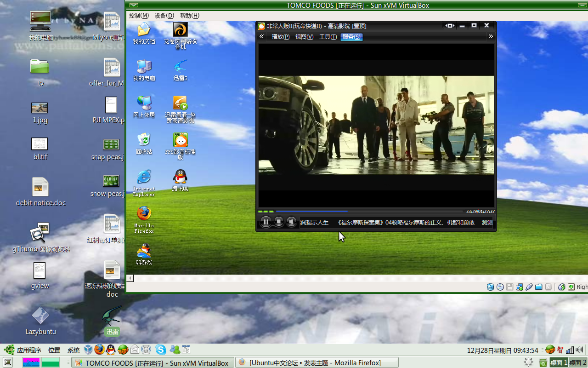Viewport: 588px width, 368px height.
Task: Launch 迅雷5 in the guest desktop
Action: (x=180, y=70)
